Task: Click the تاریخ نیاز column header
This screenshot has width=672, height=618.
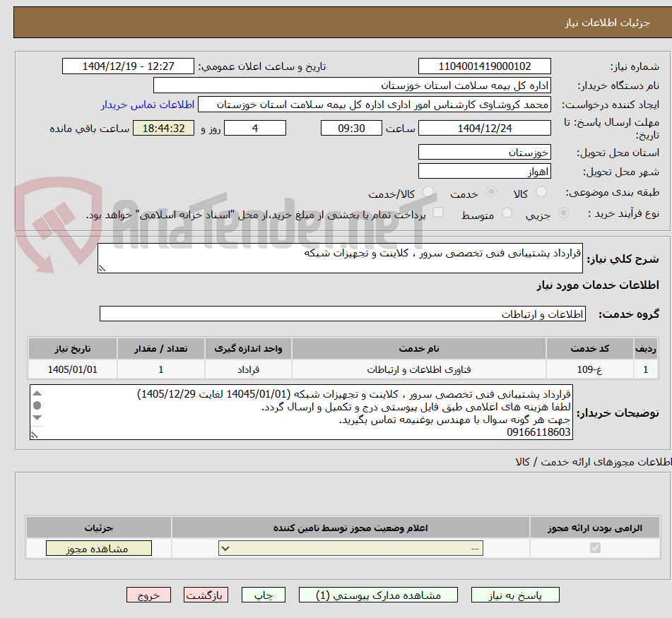Action: (72, 349)
